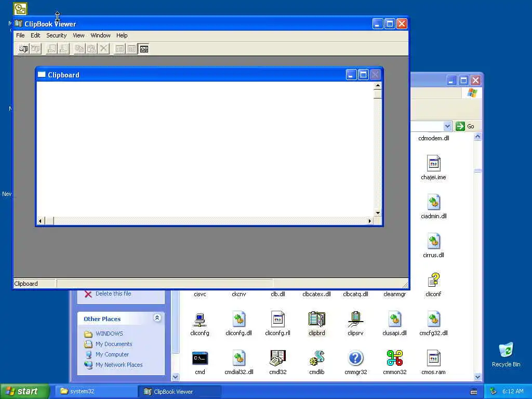
Task: Select the cmcfg32.dll file icon
Action: click(x=434, y=320)
